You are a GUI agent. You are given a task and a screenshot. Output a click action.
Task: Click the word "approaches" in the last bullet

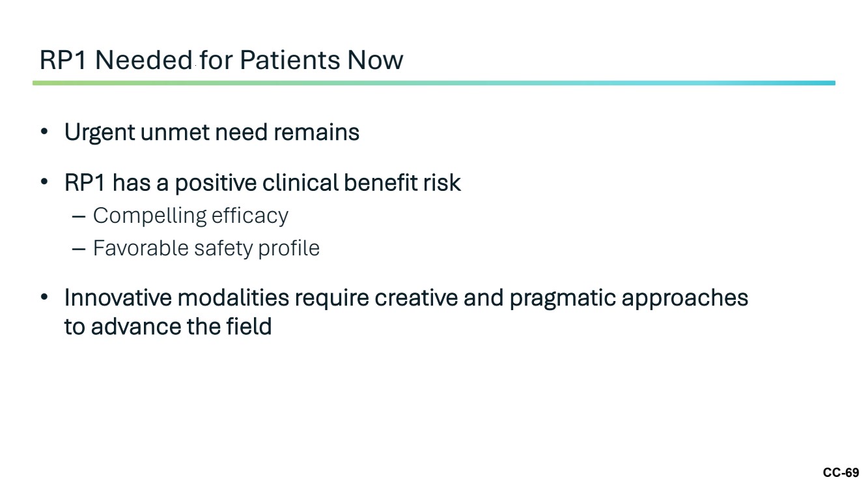pyautogui.click(x=685, y=299)
